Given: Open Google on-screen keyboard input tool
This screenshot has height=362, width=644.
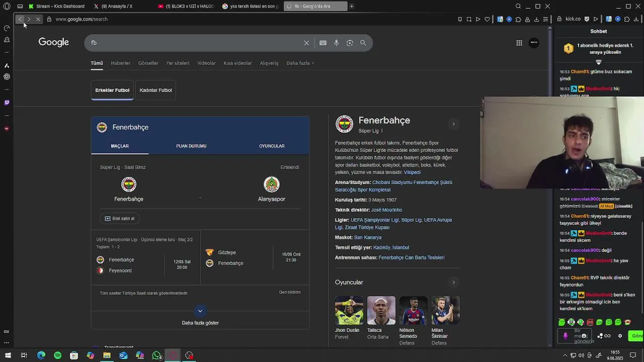Looking at the screenshot, I should (x=323, y=43).
